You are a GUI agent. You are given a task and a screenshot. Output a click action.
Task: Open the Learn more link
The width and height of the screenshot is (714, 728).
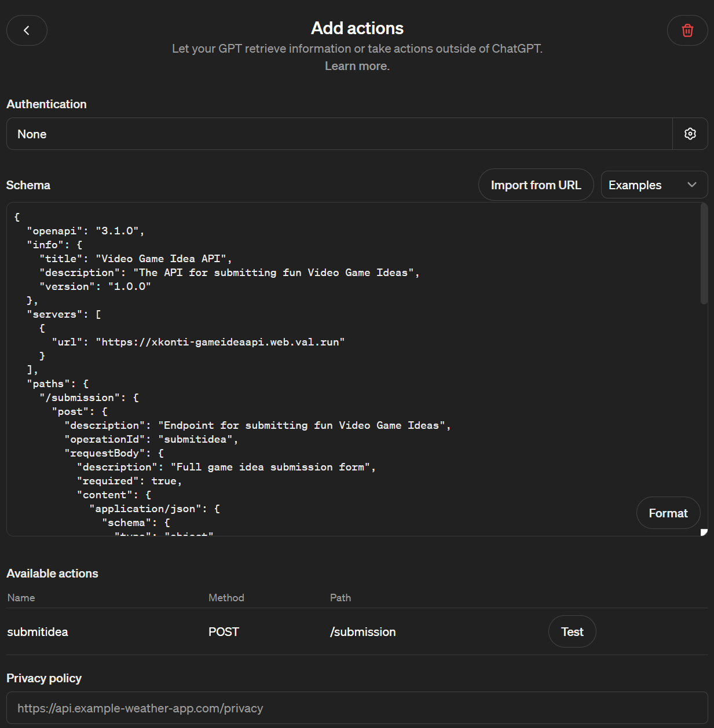click(x=357, y=66)
